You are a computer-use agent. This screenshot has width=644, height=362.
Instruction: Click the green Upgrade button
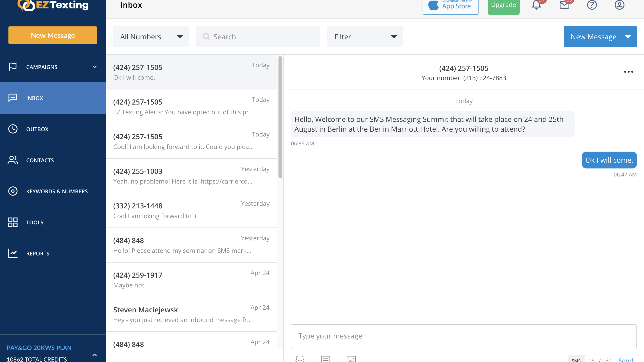[x=503, y=4]
